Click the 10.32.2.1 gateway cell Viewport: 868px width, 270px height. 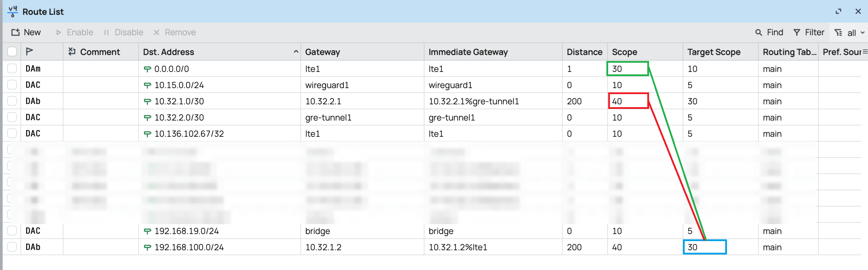[x=362, y=101]
